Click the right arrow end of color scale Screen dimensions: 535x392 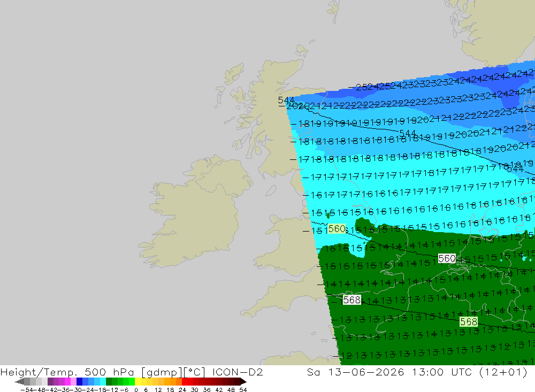coord(243,382)
